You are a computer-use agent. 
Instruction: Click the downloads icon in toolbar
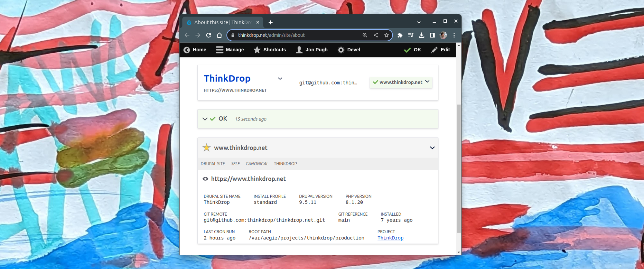click(x=422, y=35)
